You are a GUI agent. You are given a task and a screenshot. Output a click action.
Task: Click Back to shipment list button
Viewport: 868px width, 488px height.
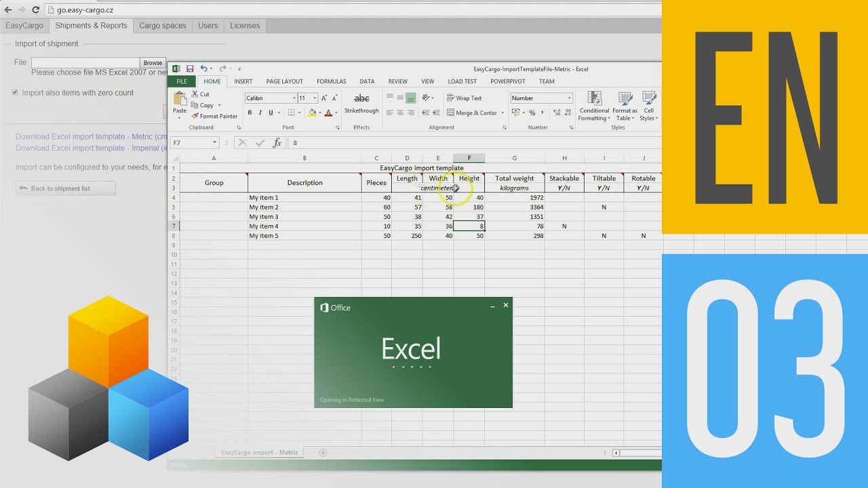(65, 188)
